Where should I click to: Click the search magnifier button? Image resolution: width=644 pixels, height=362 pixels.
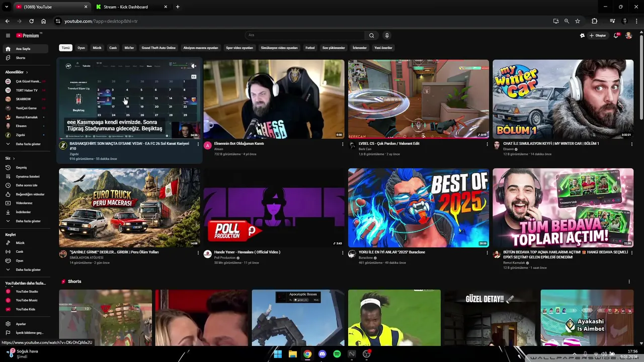coord(371,35)
